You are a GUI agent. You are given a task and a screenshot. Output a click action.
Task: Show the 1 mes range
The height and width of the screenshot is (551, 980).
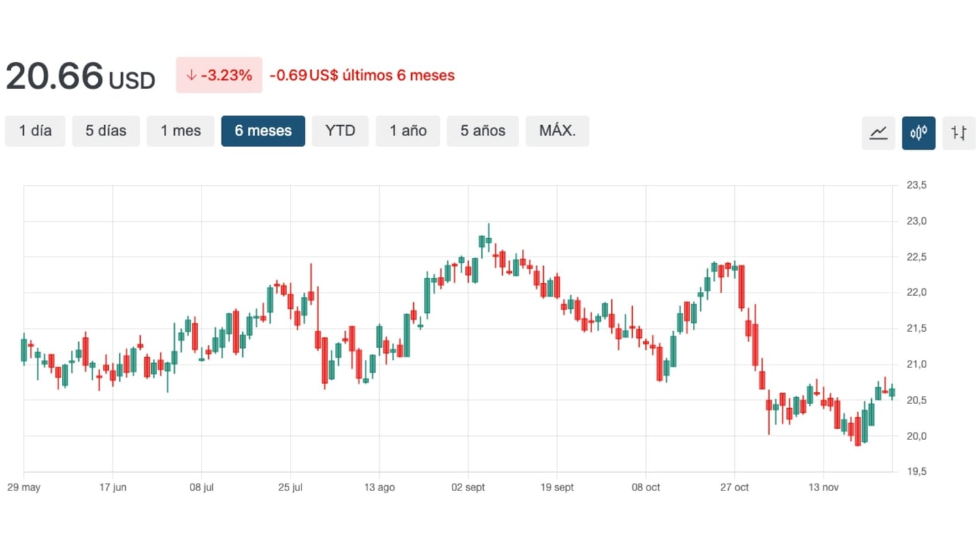click(x=180, y=131)
